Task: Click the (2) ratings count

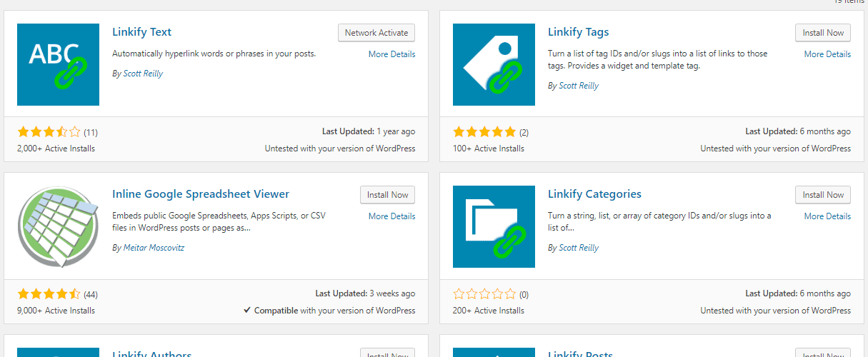Action: [524, 133]
